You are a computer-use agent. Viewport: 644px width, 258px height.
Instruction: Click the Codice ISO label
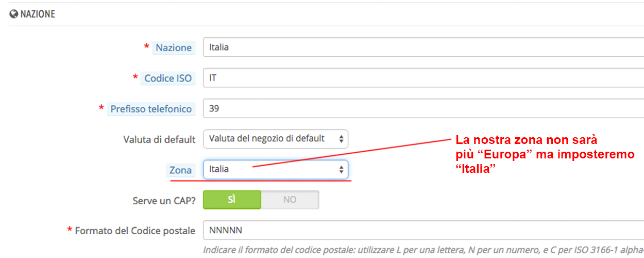pos(167,78)
